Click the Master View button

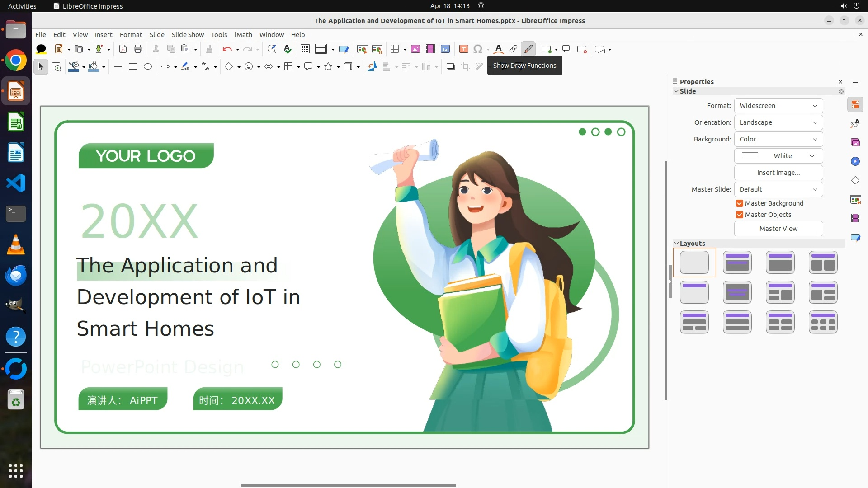(778, 229)
